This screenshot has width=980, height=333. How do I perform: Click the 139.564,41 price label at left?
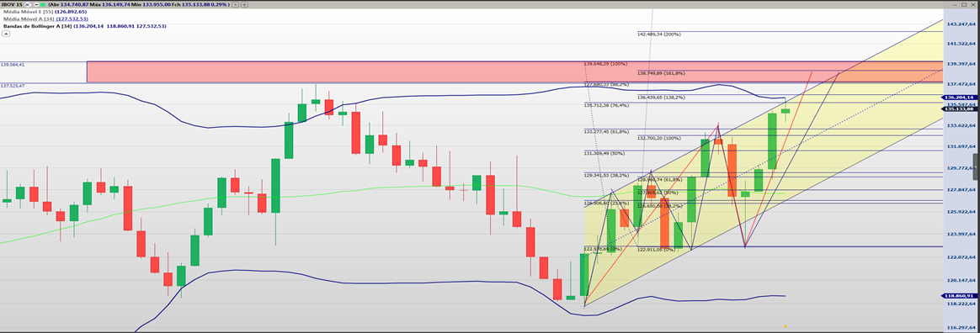(x=13, y=65)
